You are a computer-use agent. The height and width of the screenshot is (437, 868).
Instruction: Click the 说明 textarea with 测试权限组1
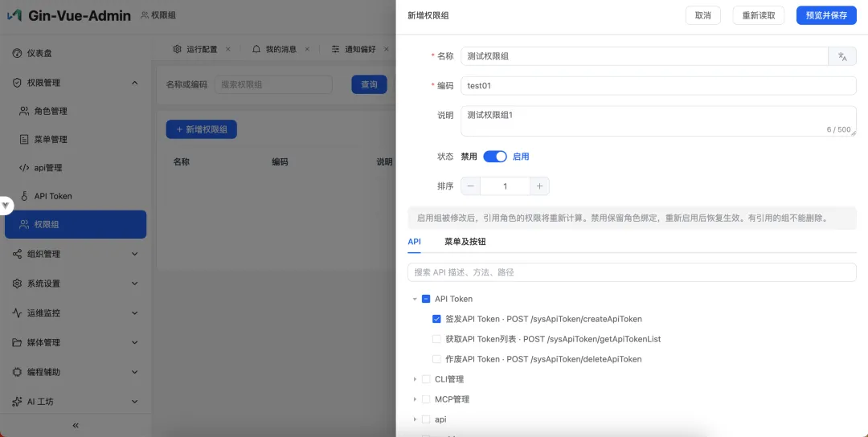pos(659,121)
